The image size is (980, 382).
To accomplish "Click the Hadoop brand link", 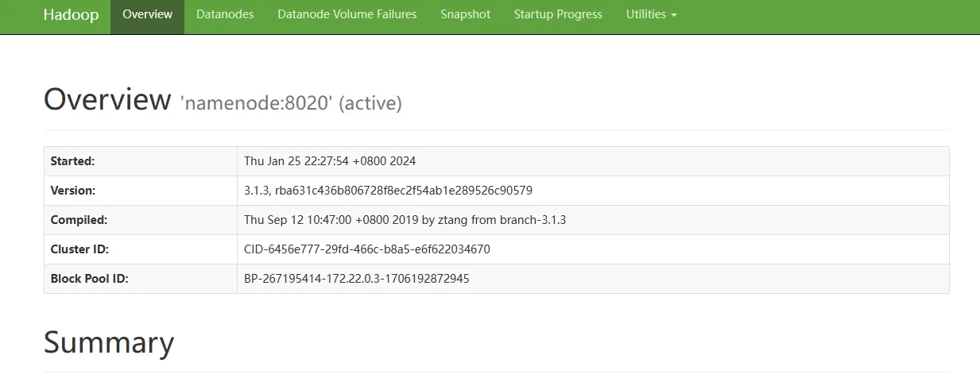I will 71,15.
